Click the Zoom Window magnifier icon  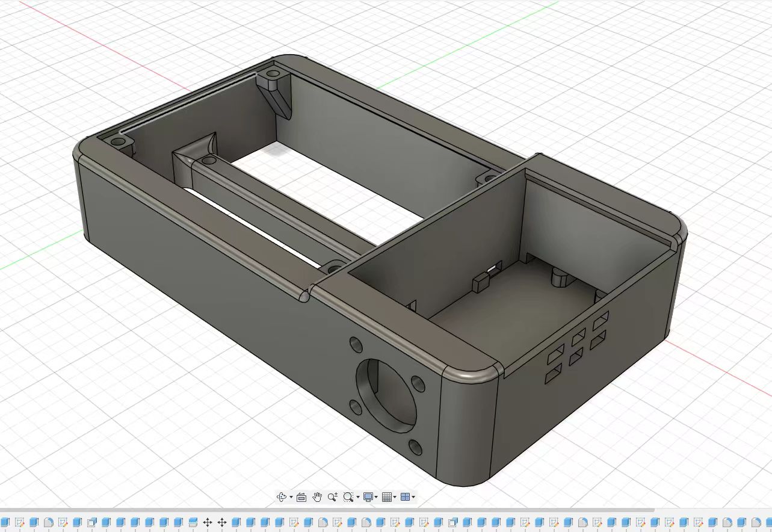(x=348, y=497)
